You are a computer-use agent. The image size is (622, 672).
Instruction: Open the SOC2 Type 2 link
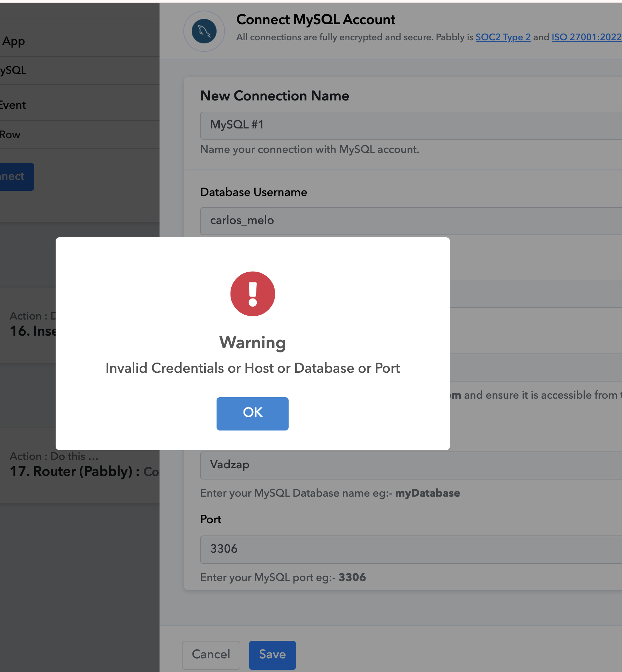503,37
